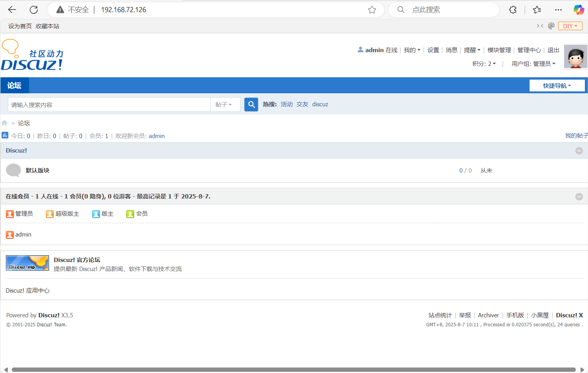
Task: Open the 用户组: 管理员 dropdown
Action: tap(533, 64)
